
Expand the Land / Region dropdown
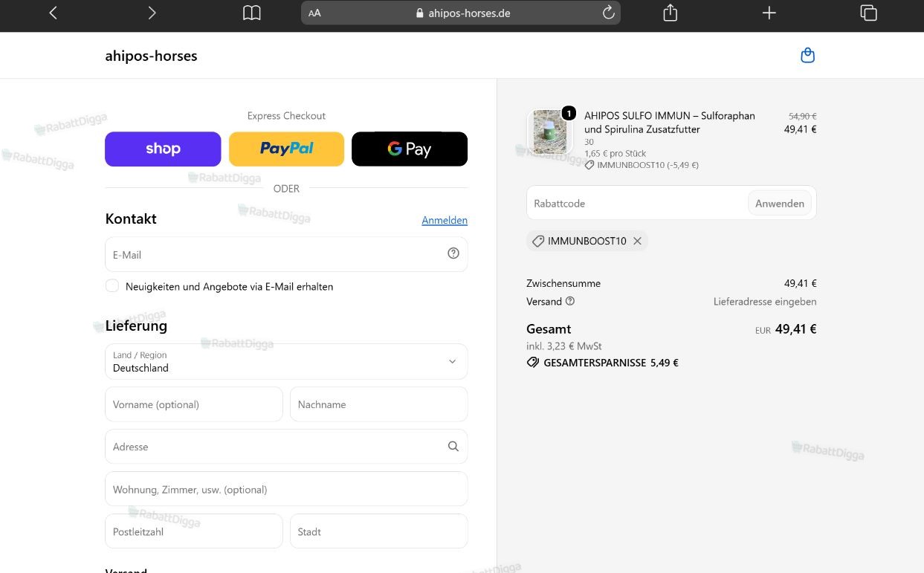[x=286, y=361]
